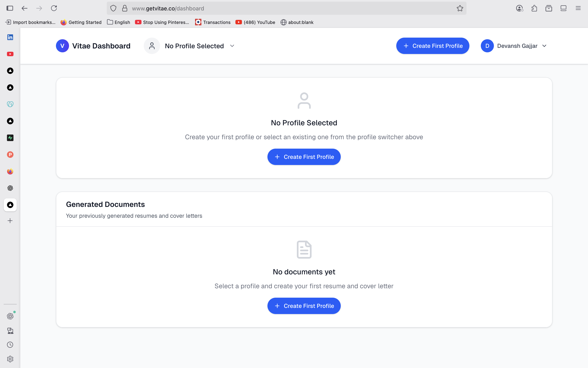Open the Extensions puzzle piece menu
Viewport: 588px width, 368px height.
tap(534, 8)
